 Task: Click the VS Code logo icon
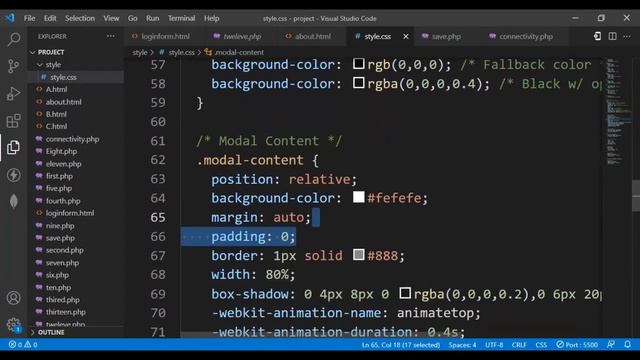[10, 18]
